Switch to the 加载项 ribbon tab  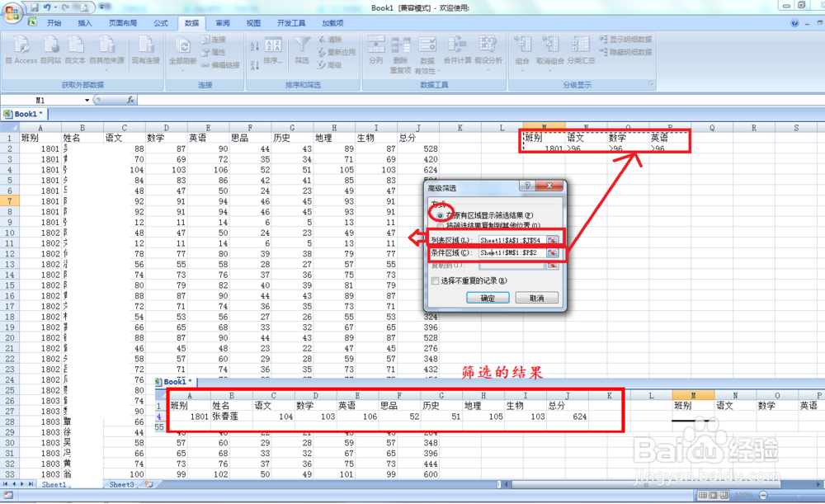click(332, 23)
